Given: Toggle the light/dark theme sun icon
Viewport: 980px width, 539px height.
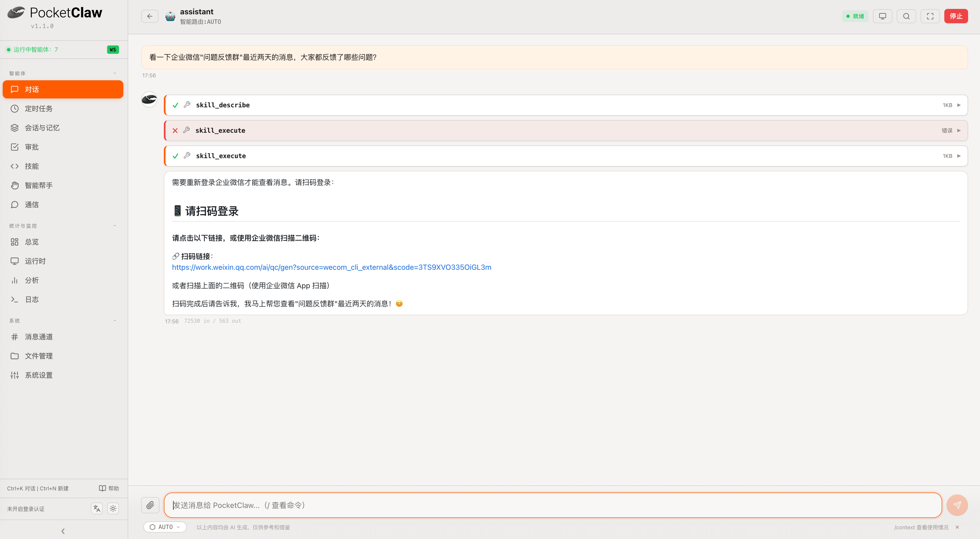Looking at the screenshot, I should [113, 508].
